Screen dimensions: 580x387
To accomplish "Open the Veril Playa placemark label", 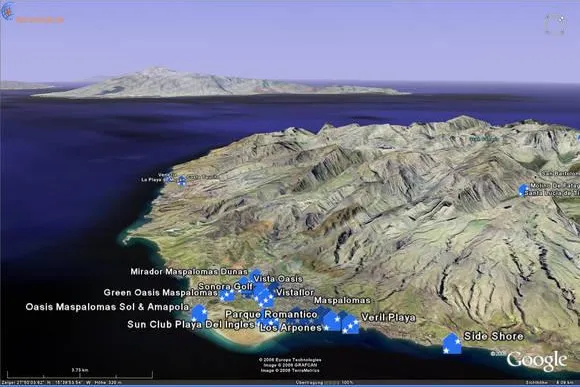I will click(388, 317).
